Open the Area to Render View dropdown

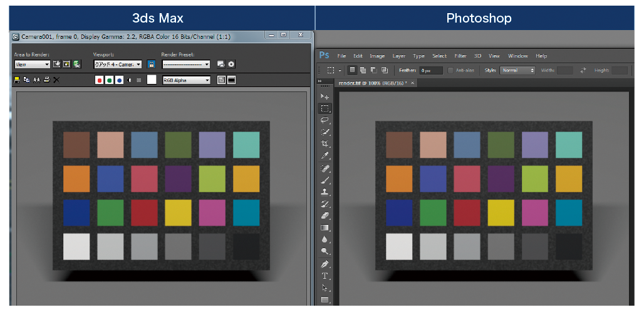point(32,65)
